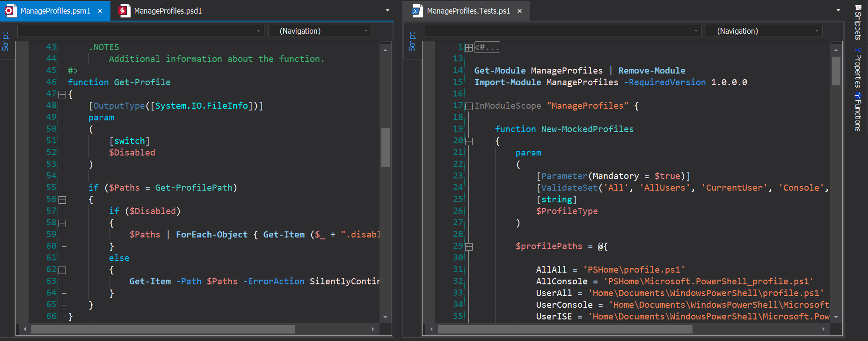
Task: Open right pane scope combo box
Action: (562, 31)
